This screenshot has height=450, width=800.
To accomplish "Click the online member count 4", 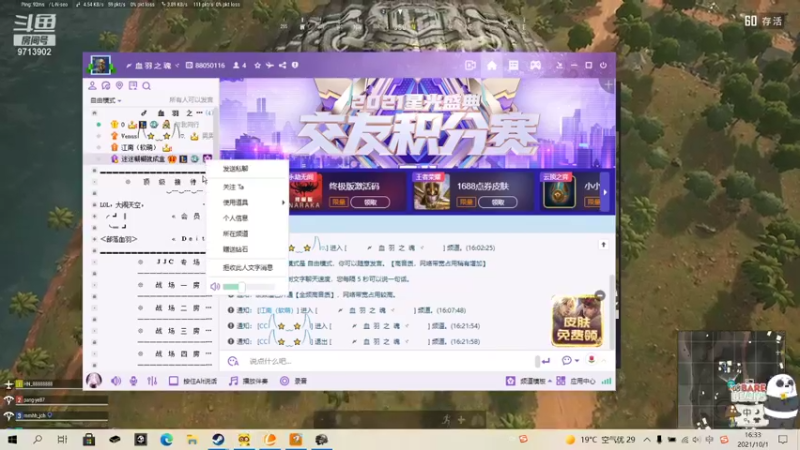I will 240,66.
